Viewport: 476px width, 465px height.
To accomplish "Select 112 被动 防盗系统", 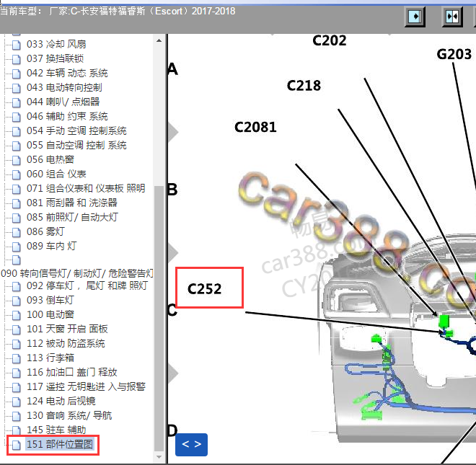I will point(66,344).
